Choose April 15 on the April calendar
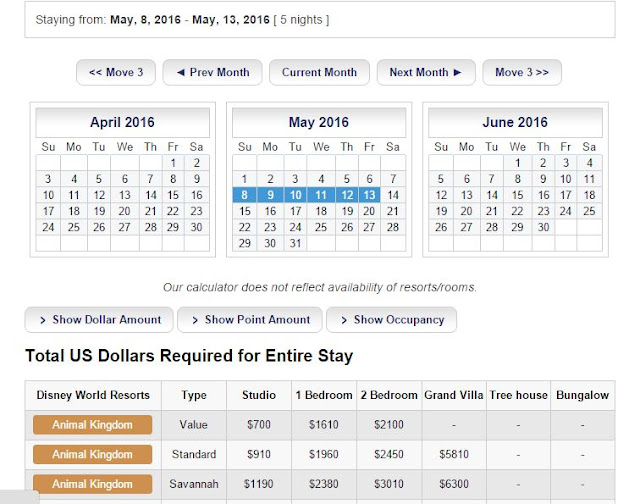 tap(173, 195)
